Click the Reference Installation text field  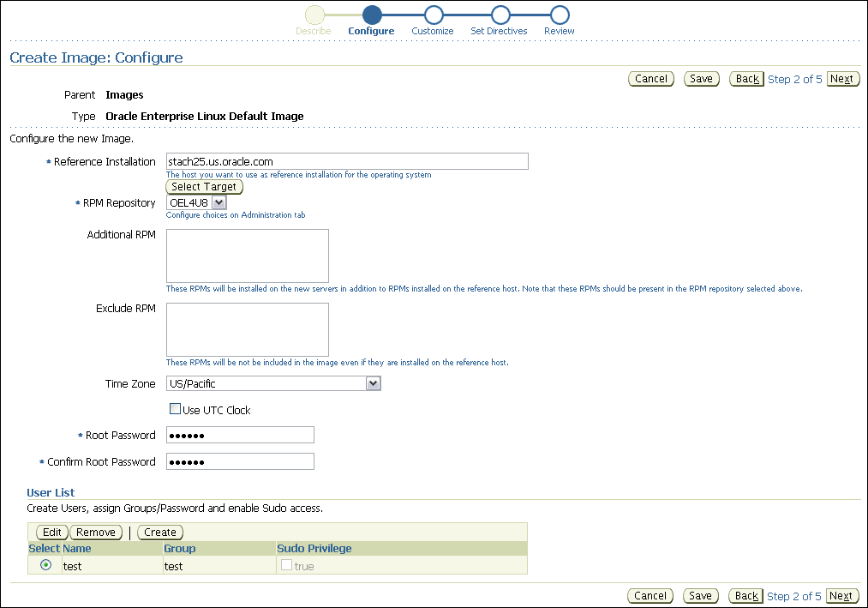[347, 161]
